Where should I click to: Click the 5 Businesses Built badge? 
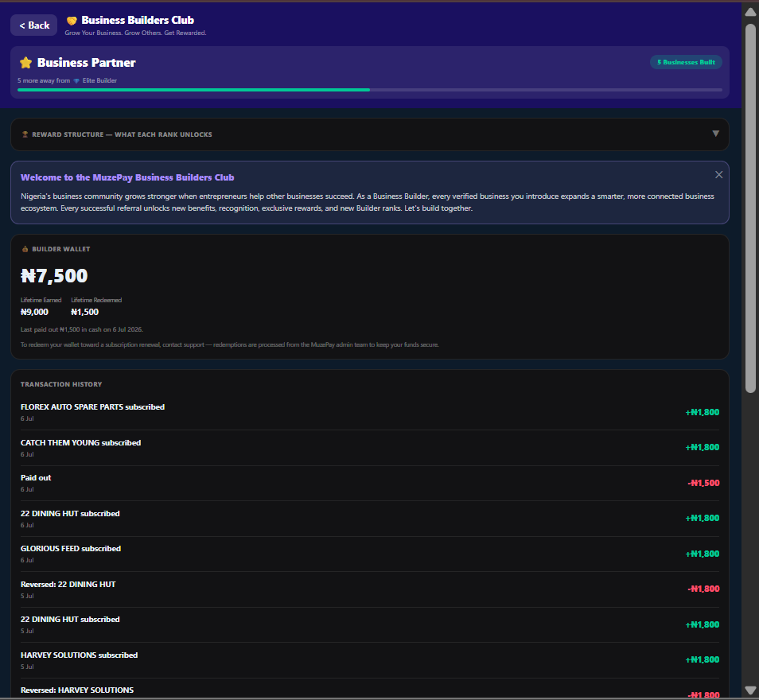[686, 62]
